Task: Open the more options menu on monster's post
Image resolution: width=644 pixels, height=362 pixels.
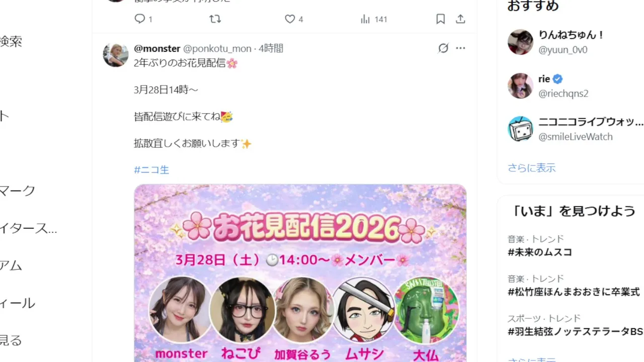Action: [460, 48]
